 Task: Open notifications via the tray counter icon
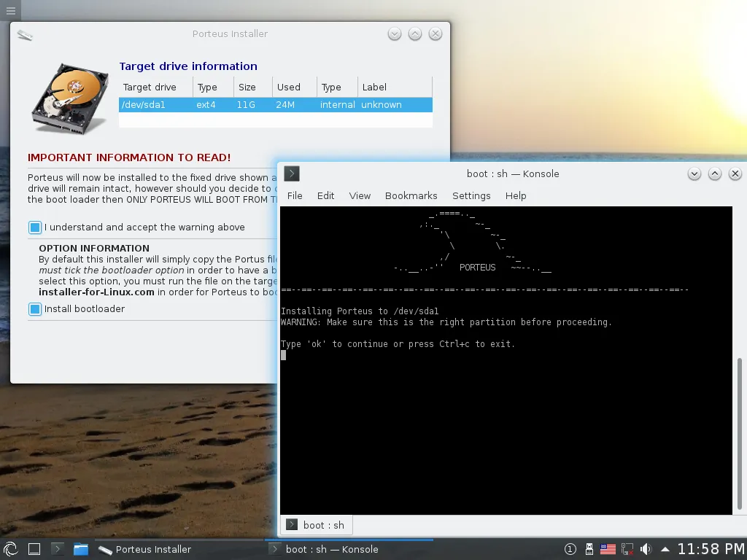570,548
